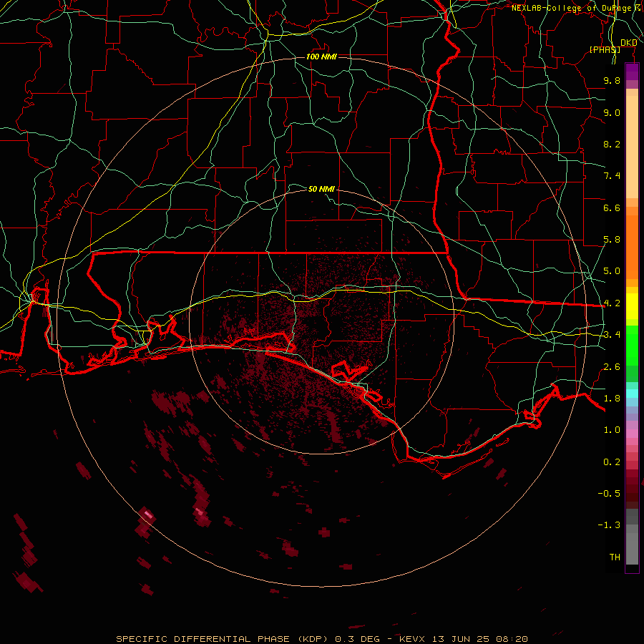Click the 5.0 scale value

pyautogui.click(x=612, y=271)
